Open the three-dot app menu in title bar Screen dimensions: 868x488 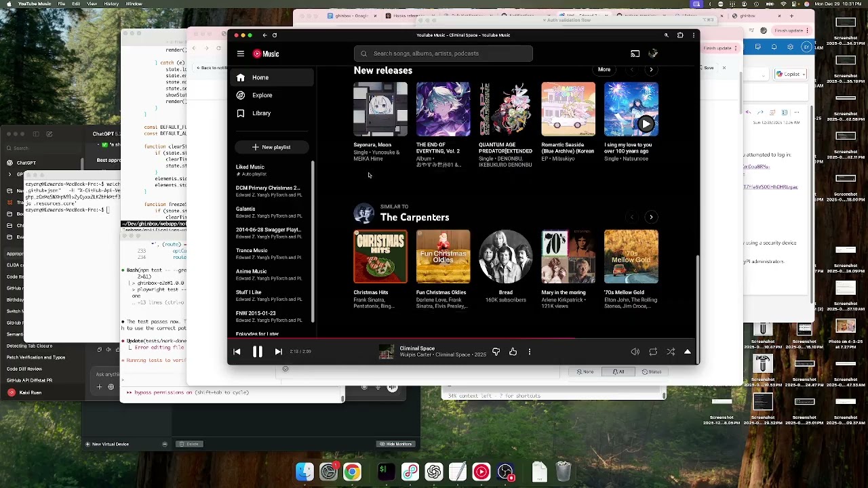(x=693, y=35)
